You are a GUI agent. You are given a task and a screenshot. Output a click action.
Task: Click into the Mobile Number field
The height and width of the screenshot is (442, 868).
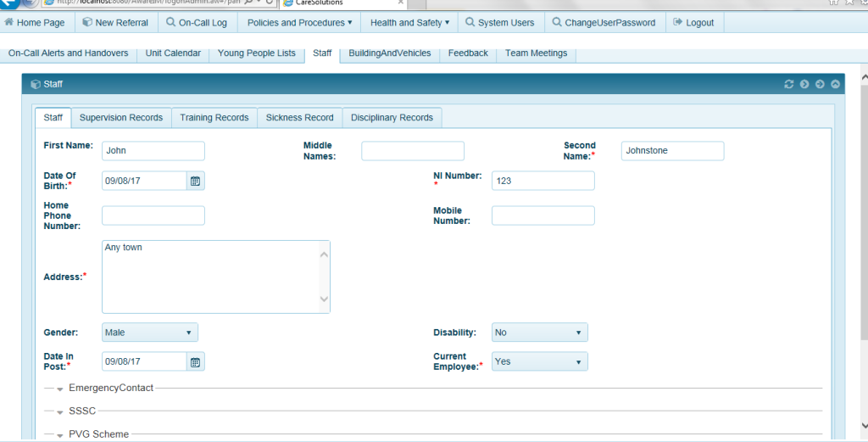(x=542, y=215)
